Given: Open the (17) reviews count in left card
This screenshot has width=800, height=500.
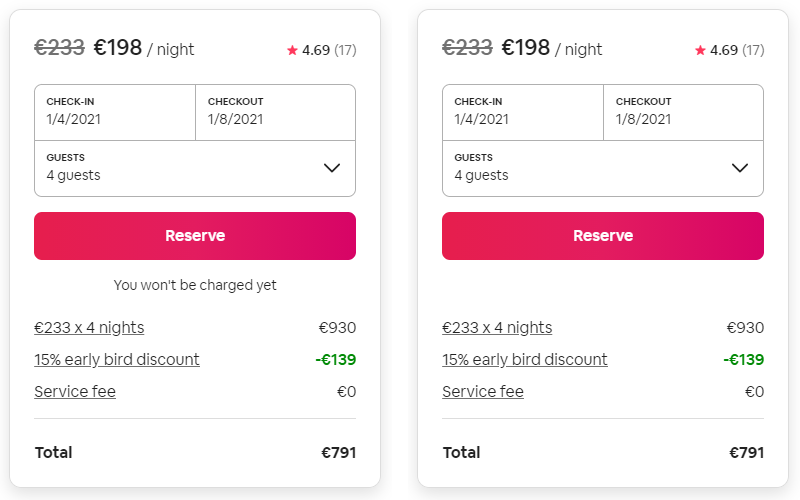Looking at the screenshot, I should pos(345,50).
